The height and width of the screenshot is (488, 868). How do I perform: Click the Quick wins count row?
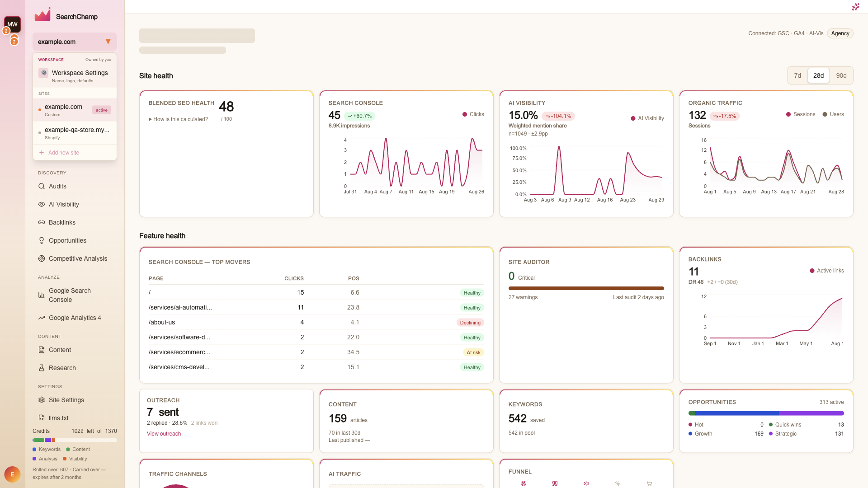[806, 425]
